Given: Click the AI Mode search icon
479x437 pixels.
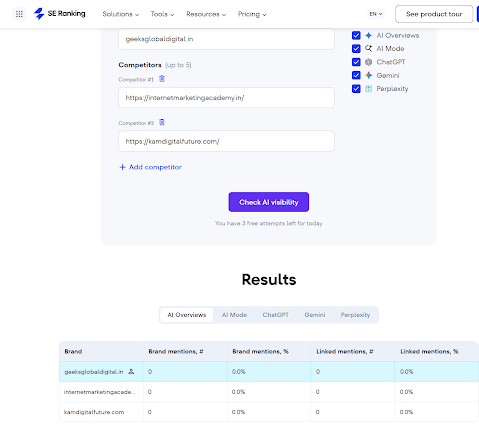Looking at the screenshot, I should pos(368,49).
